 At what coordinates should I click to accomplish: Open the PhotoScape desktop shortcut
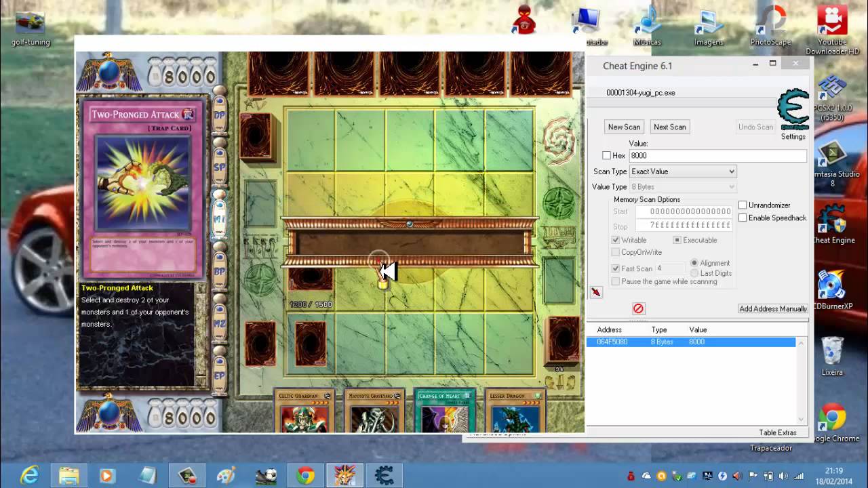point(771,26)
